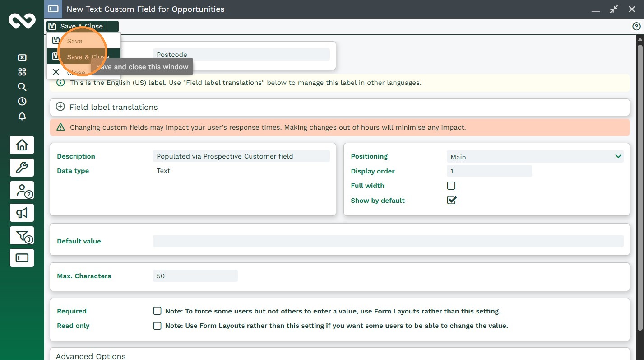Click the help question mark icon

636,27
